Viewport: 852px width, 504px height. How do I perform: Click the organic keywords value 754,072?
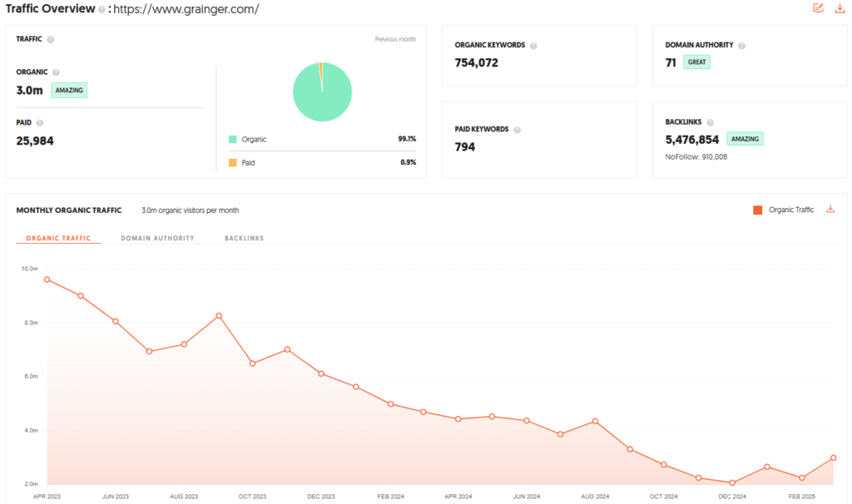pyautogui.click(x=477, y=62)
